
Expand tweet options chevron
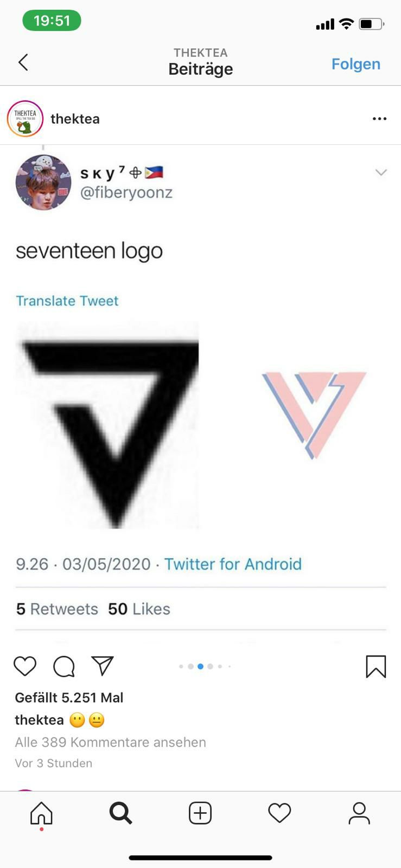(381, 173)
